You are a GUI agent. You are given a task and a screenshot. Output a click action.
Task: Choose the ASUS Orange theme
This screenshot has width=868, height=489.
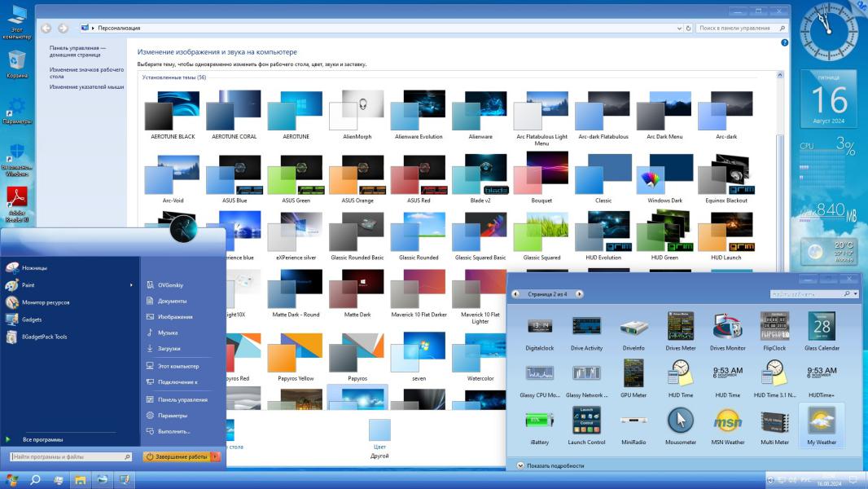tap(357, 178)
